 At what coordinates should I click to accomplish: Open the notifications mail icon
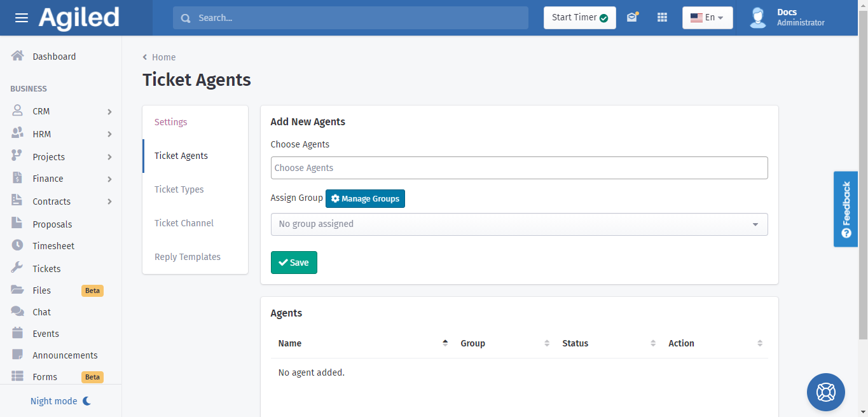coord(631,18)
